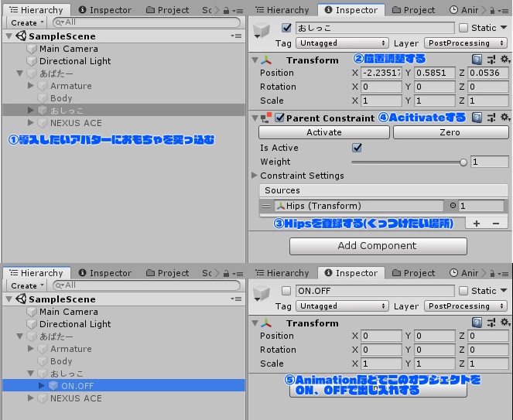Screen dimensions: 513x420
Task: Open Transform gear menu in ON.OFF Inspector
Action: pos(505,323)
